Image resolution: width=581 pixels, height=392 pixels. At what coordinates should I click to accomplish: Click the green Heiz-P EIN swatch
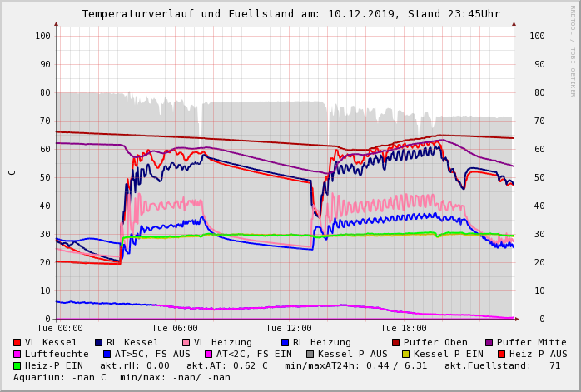(17, 365)
